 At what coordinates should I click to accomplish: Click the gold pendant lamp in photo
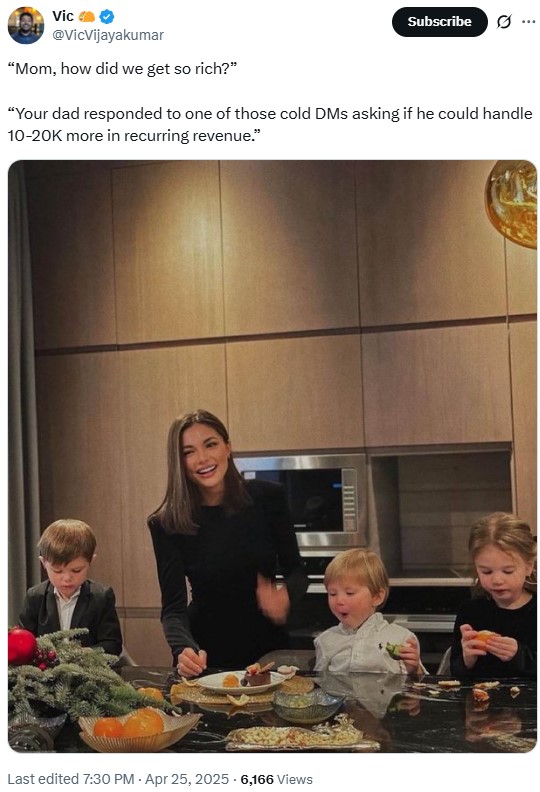tap(511, 204)
